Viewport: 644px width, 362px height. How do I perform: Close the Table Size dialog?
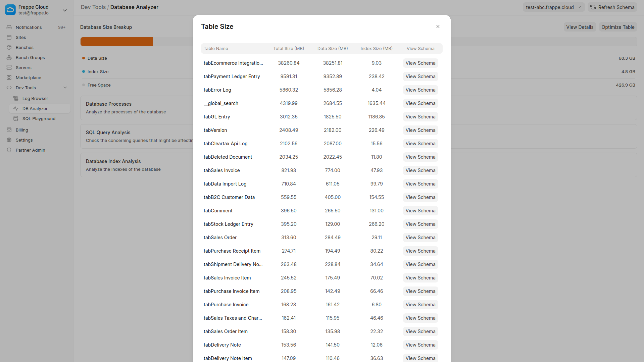point(438,27)
